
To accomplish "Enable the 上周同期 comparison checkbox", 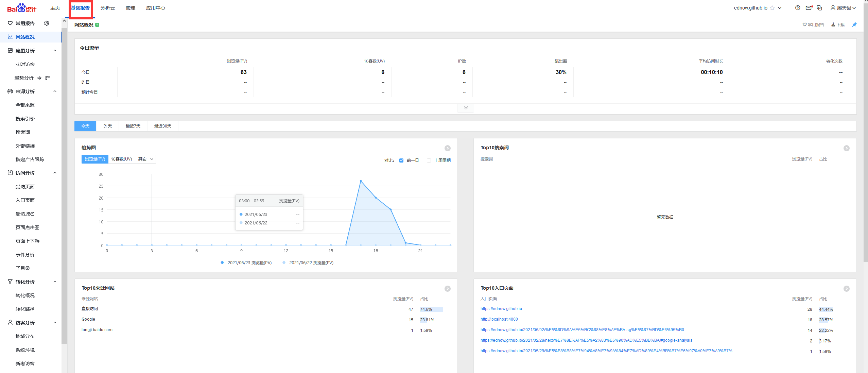I will pyautogui.click(x=429, y=160).
